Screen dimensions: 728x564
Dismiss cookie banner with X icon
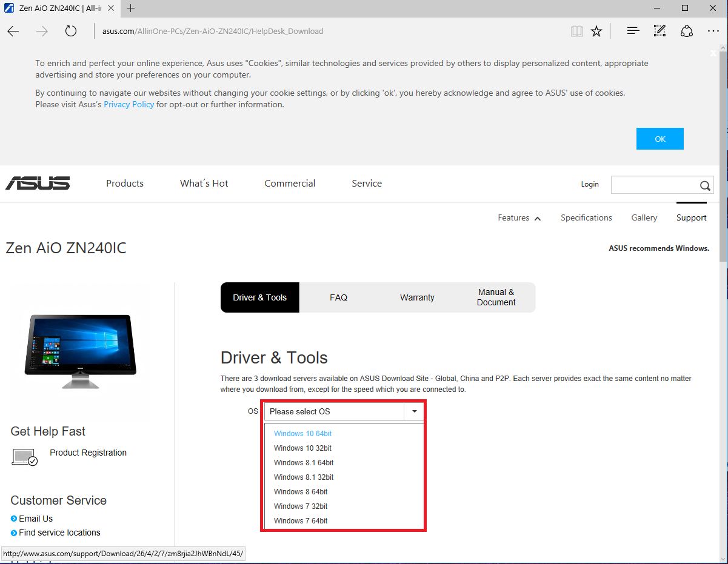click(713, 53)
